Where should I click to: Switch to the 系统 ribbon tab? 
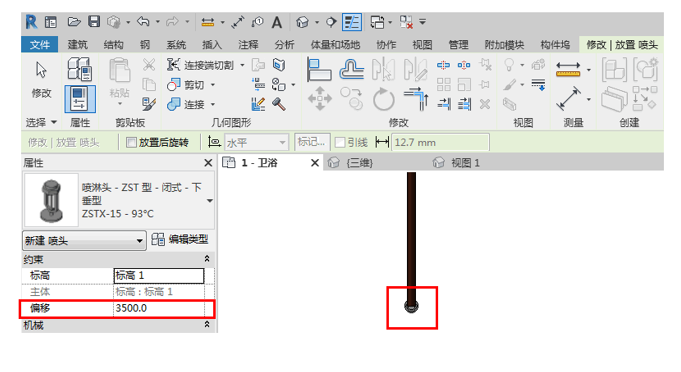(x=176, y=45)
